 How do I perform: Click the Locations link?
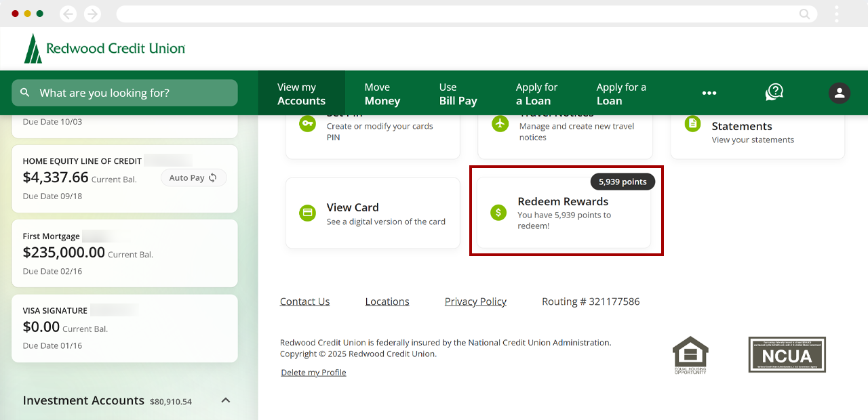(x=387, y=301)
